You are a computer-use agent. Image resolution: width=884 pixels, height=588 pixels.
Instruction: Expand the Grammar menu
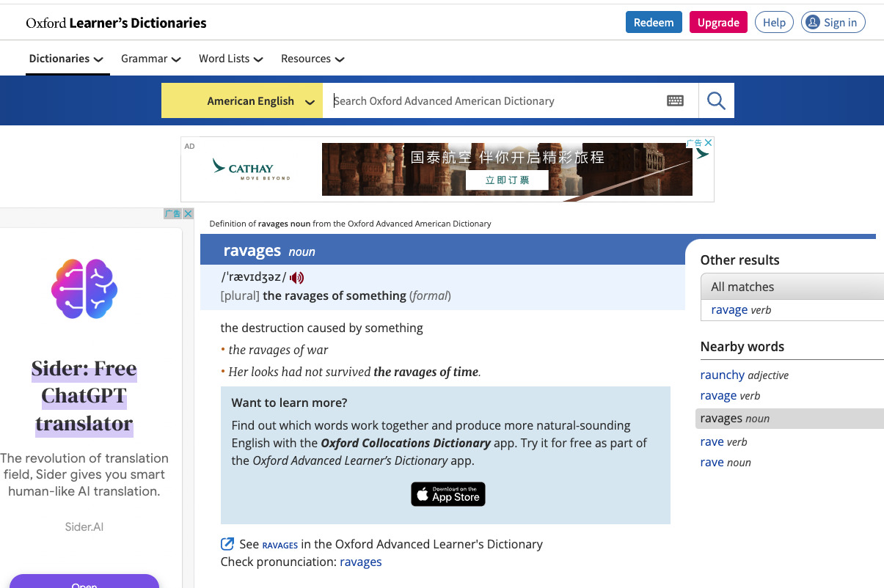(x=151, y=59)
